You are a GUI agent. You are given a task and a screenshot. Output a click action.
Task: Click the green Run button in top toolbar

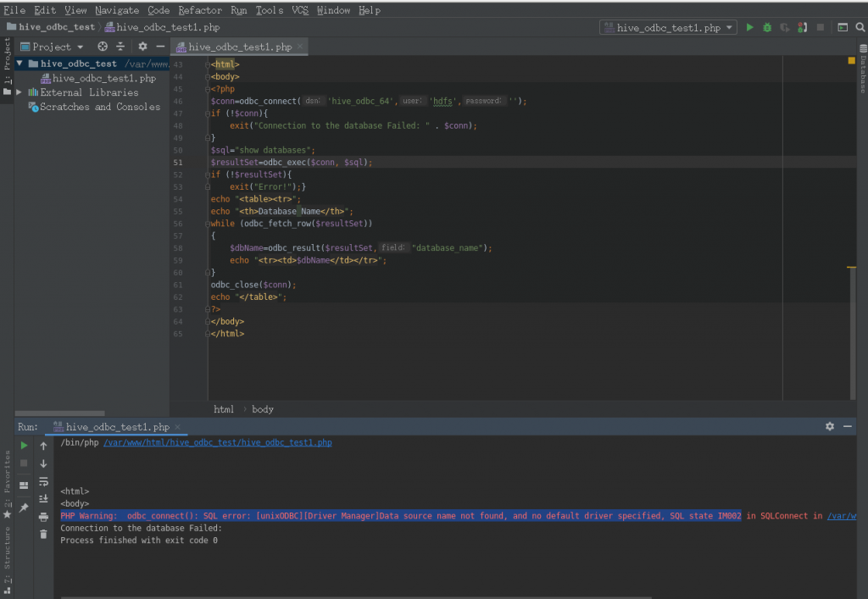click(x=749, y=27)
